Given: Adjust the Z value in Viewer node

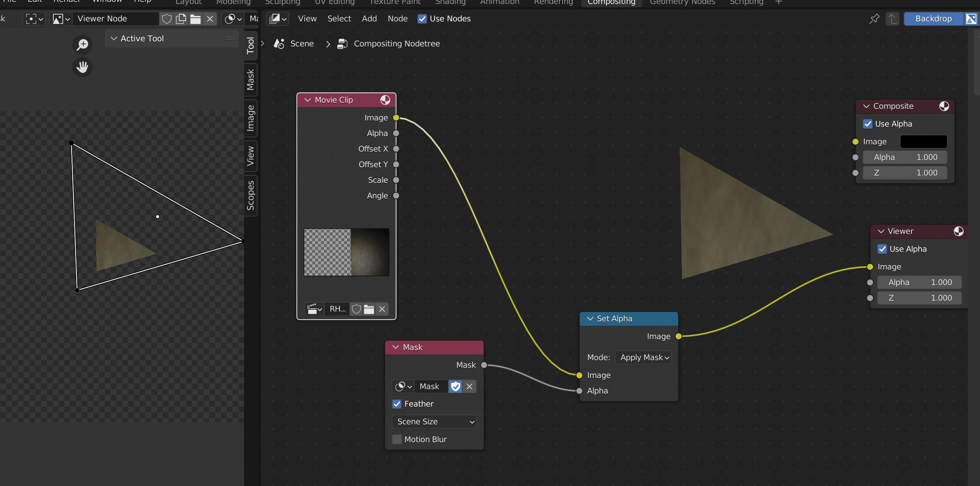Looking at the screenshot, I should pyautogui.click(x=919, y=298).
